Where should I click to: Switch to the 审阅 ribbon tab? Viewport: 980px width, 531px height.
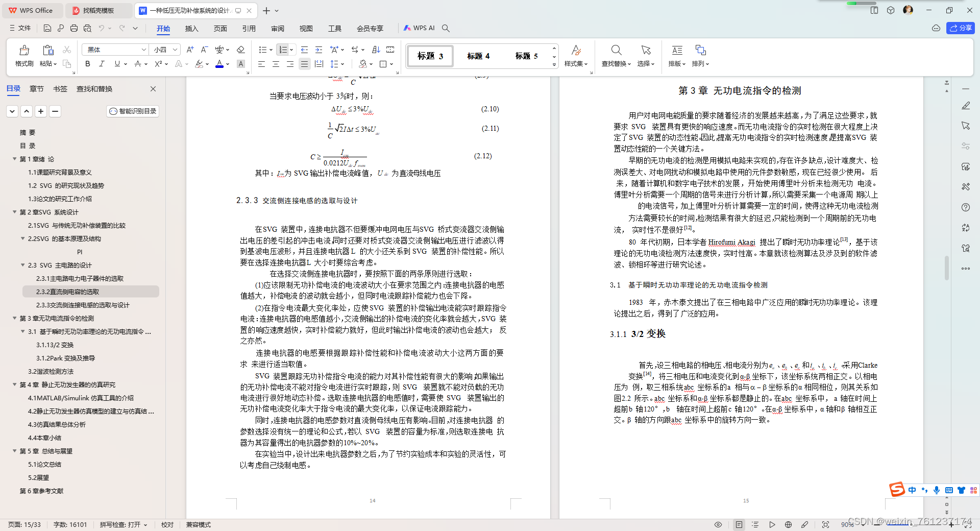[277, 29]
